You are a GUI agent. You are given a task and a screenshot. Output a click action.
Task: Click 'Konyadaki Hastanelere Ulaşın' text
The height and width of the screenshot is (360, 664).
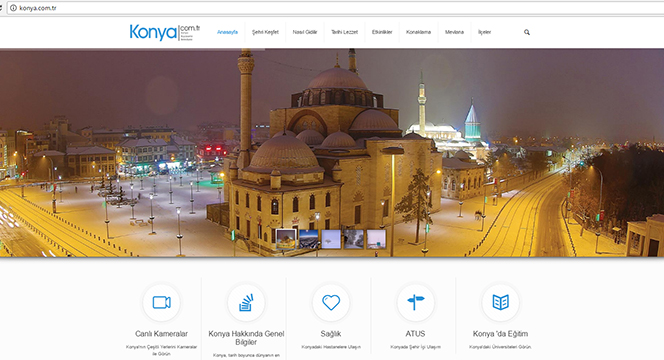point(331,347)
